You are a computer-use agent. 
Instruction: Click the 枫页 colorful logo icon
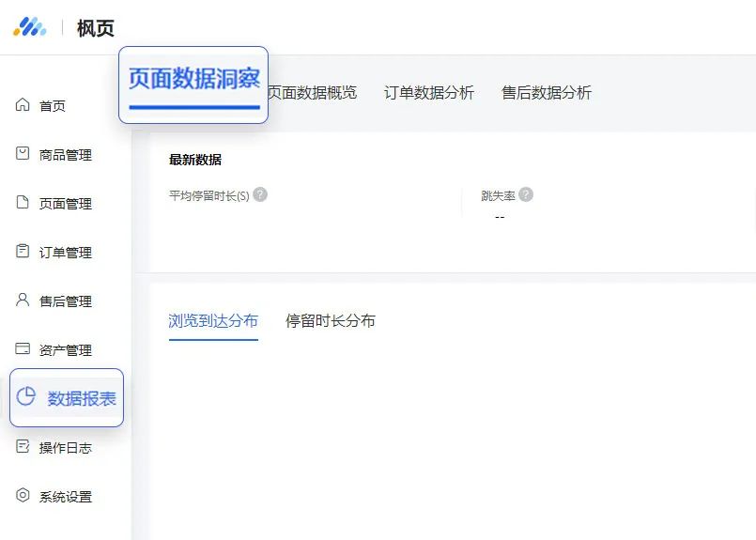coord(30,27)
